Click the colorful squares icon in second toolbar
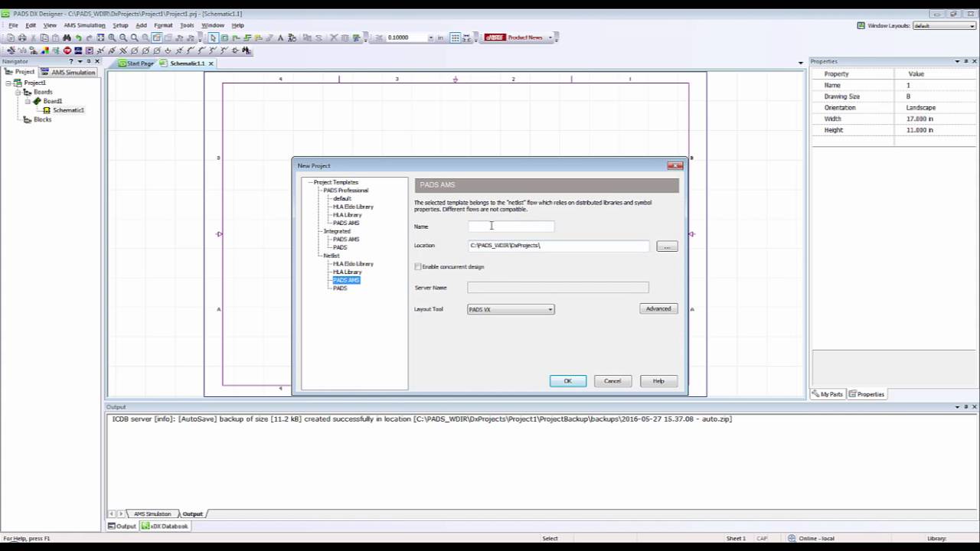980x551 pixels. [44, 51]
